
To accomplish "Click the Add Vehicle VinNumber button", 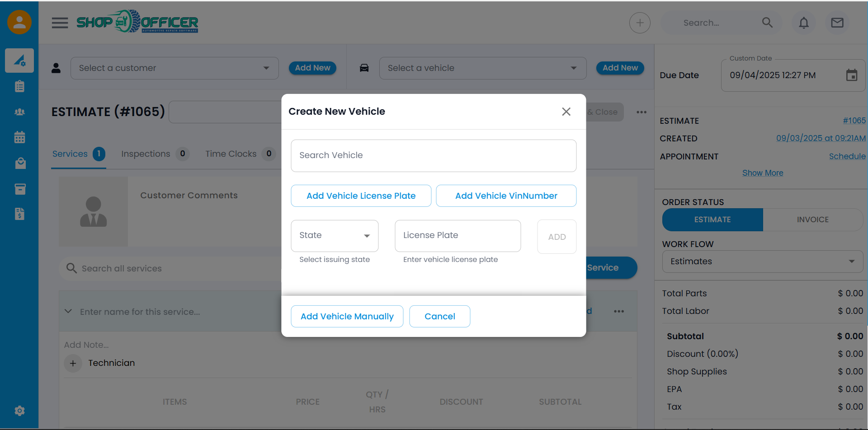I will pos(506,196).
